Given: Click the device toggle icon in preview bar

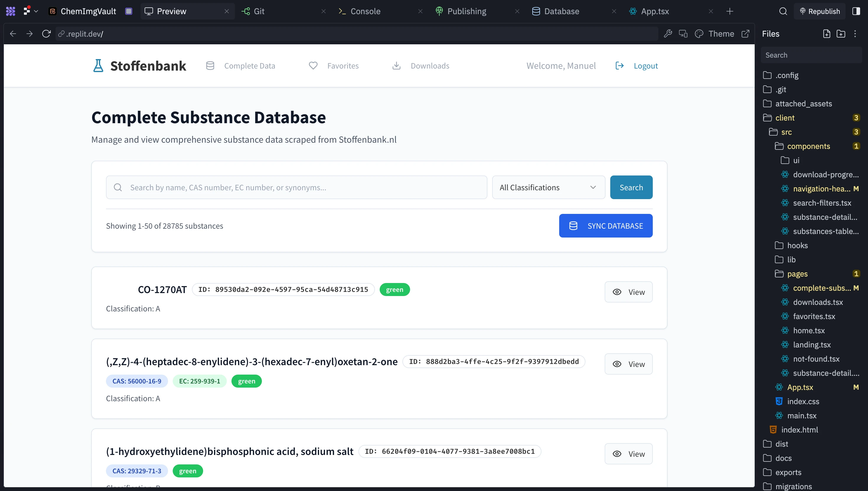Looking at the screenshot, I should click(x=683, y=34).
